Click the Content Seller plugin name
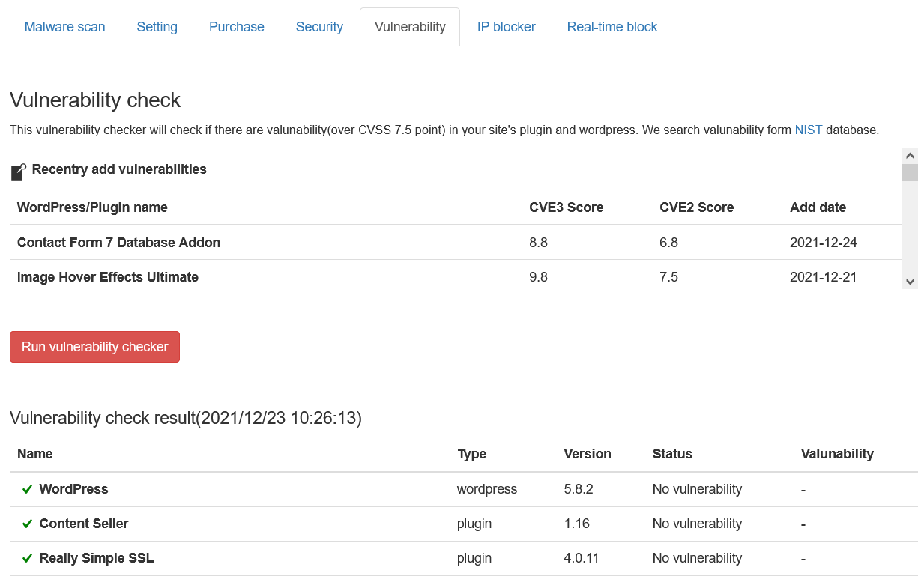The image size is (924, 576). click(x=84, y=524)
